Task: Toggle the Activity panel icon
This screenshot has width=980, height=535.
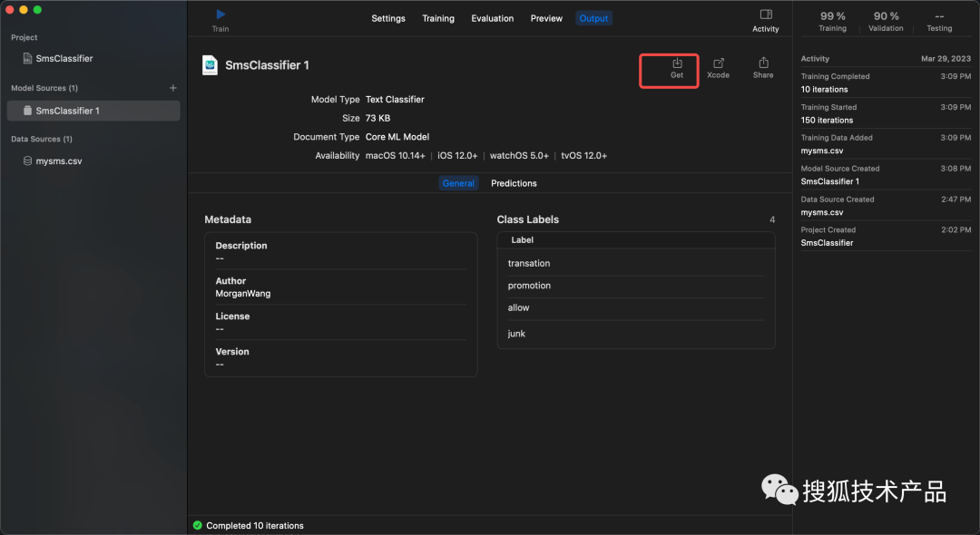Action: (x=766, y=15)
